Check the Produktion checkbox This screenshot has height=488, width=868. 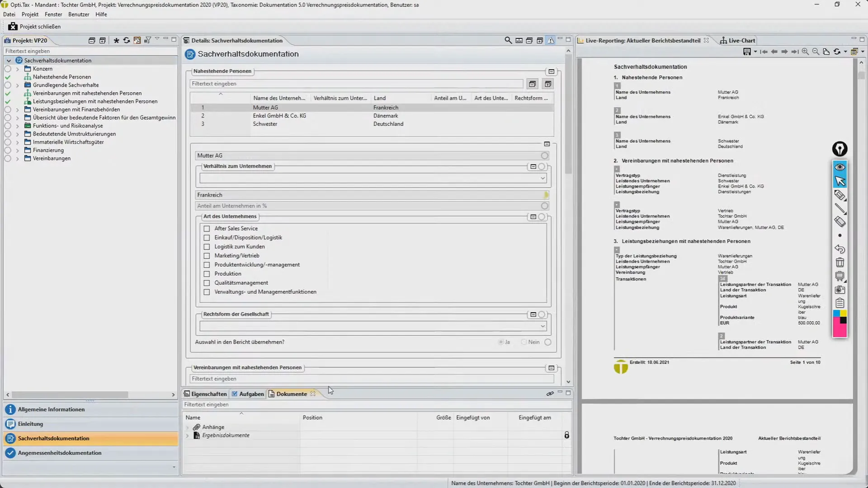tap(207, 274)
